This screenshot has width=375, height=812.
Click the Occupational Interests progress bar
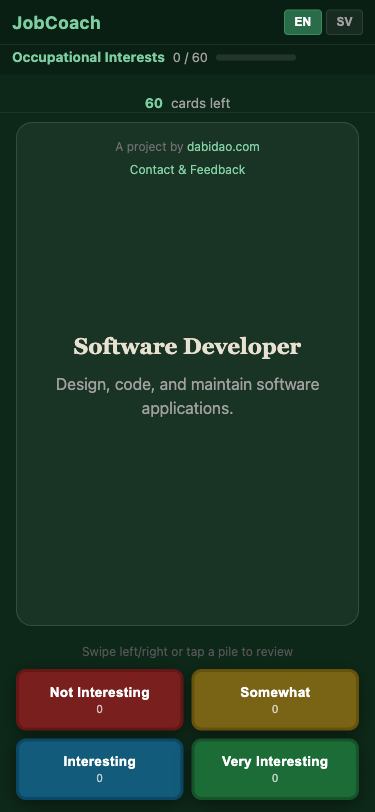[256, 57]
